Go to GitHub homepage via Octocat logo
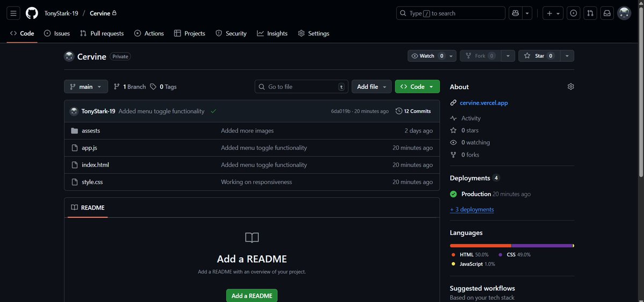This screenshot has width=644, height=302. (x=32, y=13)
